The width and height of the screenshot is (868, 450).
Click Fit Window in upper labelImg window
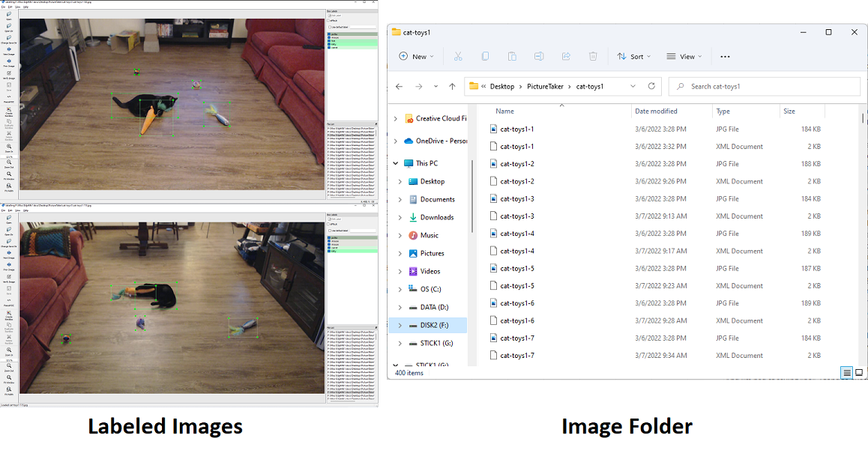[9, 176]
